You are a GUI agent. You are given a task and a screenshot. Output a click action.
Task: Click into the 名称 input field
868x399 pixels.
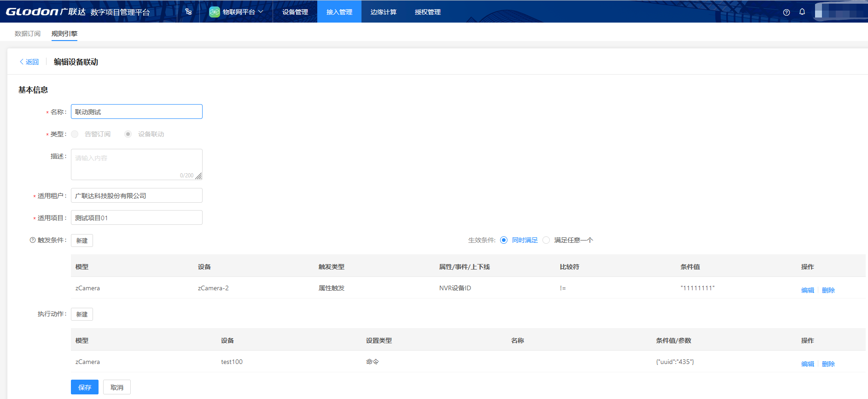coord(136,112)
